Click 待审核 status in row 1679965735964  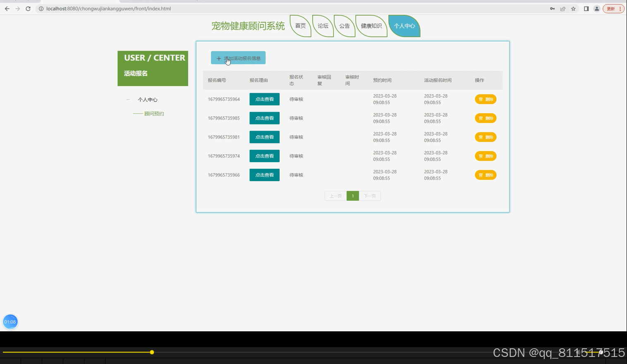pyautogui.click(x=296, y=99)
